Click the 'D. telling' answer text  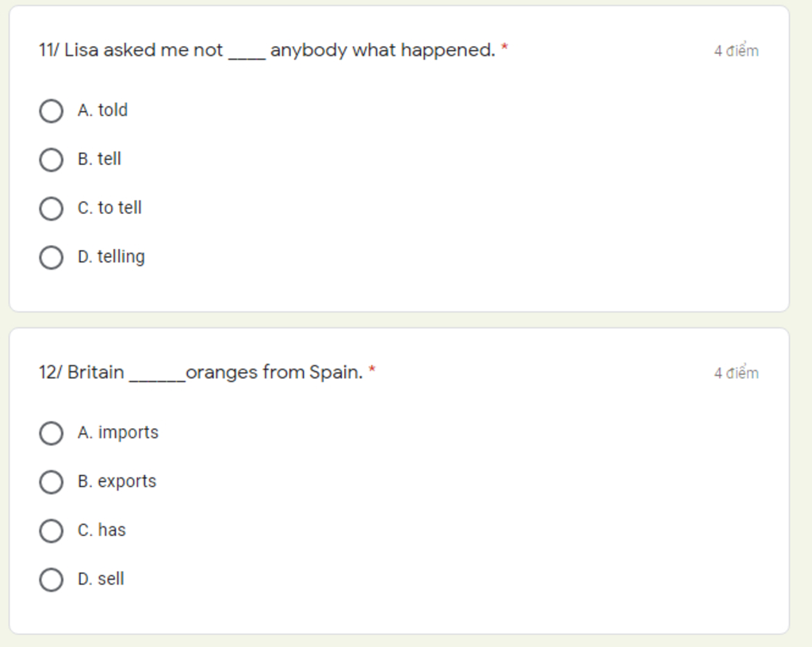click(x=111, y=257)
